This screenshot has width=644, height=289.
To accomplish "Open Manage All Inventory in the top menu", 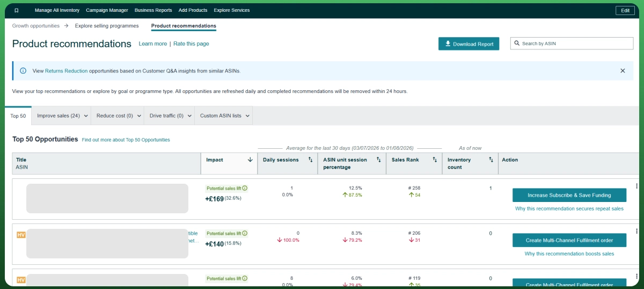I will [57, 10].
